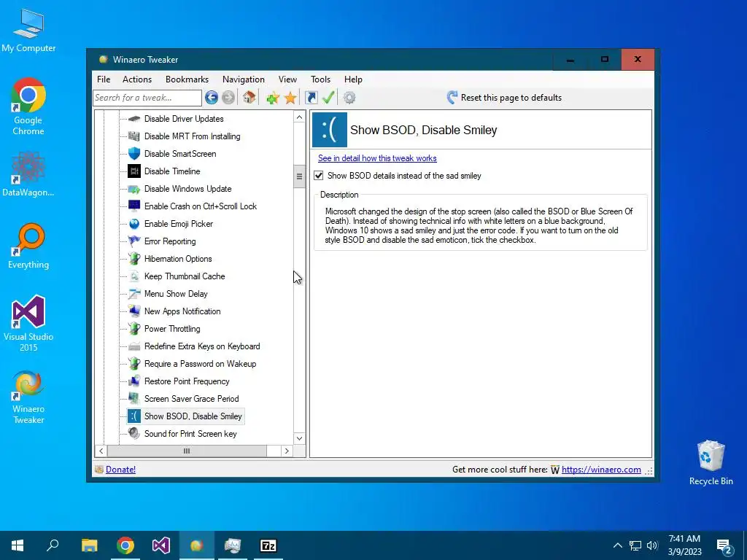Open My Computer desktop icon
Image resolution: width=747 pixels, height=560 pixels.
click(28, 31)
